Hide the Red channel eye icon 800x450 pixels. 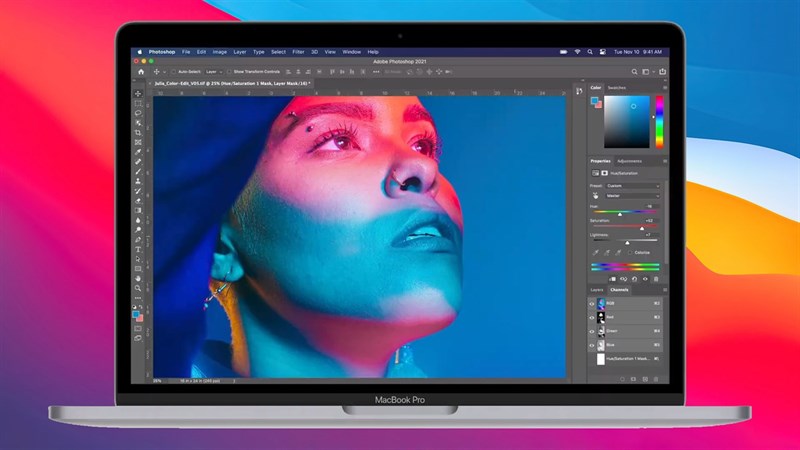click(x=592, y=317)
